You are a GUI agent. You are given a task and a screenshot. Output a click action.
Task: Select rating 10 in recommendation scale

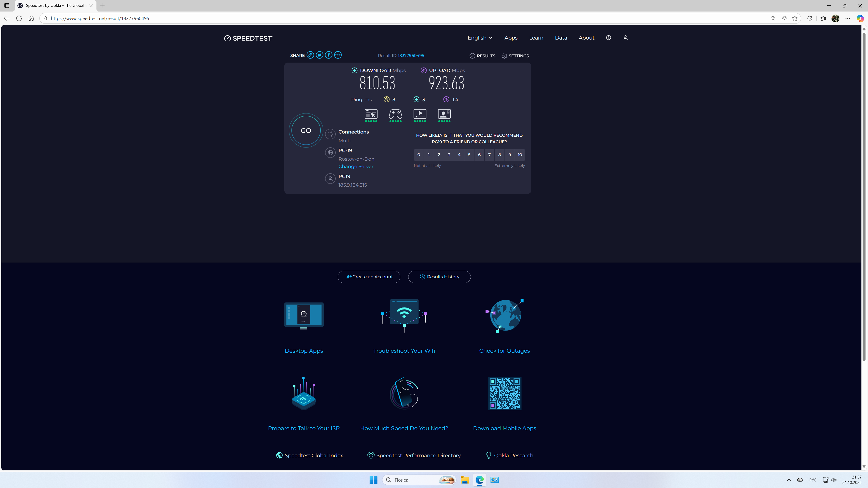[520, 155]
